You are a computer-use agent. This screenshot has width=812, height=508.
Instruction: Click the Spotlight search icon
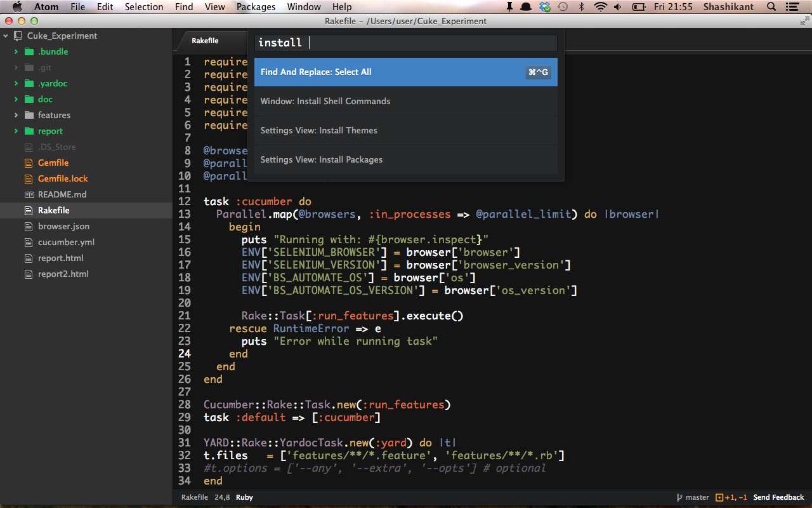point(771,7)
